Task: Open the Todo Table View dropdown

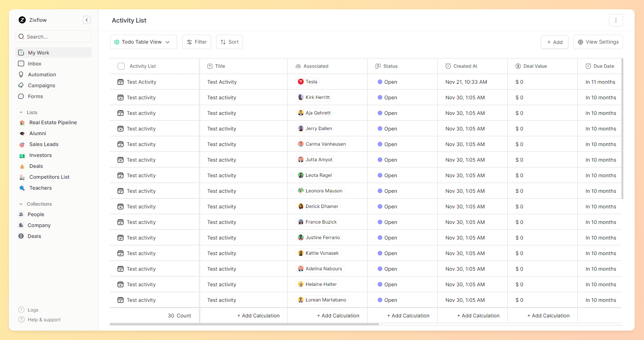Action: pyautogui.click(x=143, y=42)
